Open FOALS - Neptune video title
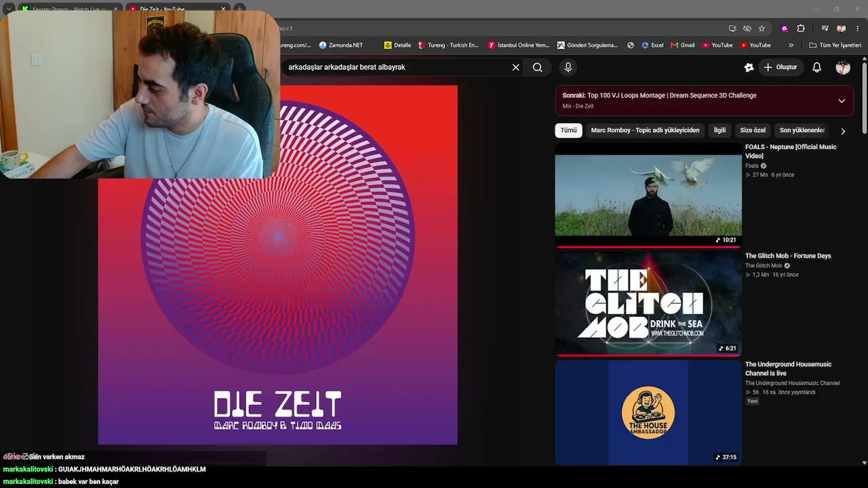This screenshot has height=488, width=868. [x=791, y=151]
